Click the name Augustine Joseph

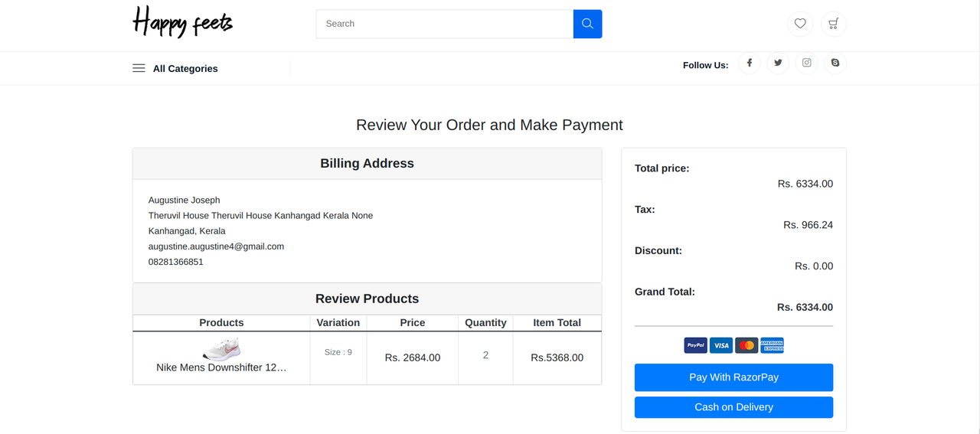[x=185, y=200]
